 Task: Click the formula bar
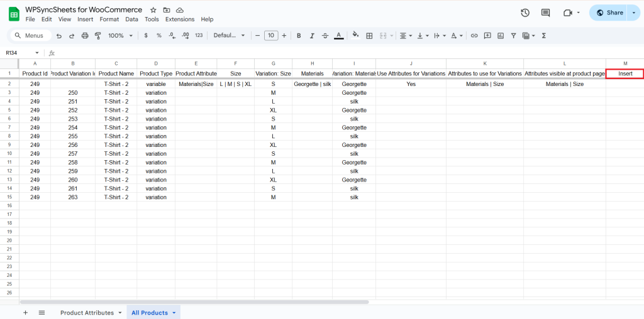(349, 53)
